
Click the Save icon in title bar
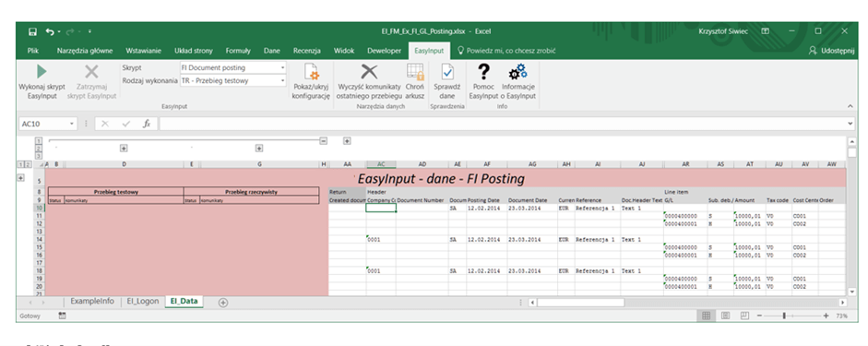point(32,31)
